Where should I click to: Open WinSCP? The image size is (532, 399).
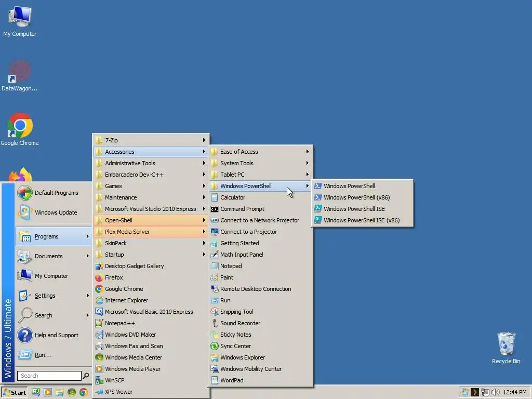click(151, 380)
